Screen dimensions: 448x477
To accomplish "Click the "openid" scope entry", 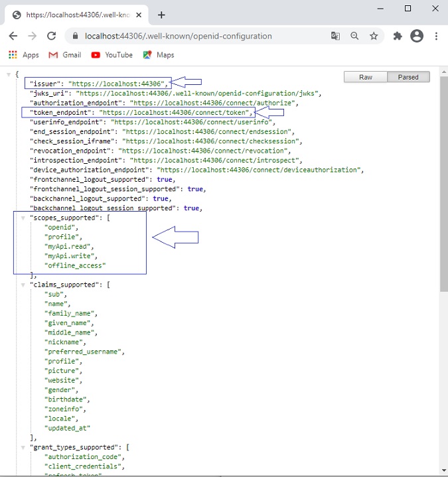I will tap(59, 228).
